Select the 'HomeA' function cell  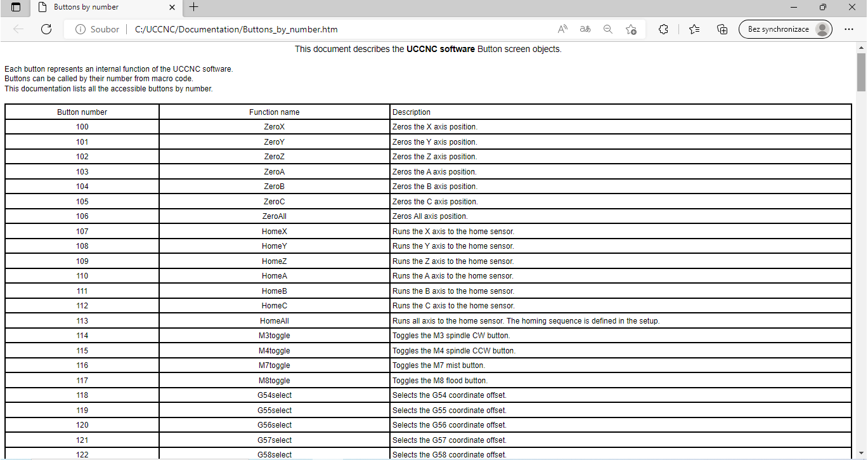tap(275, 276)
